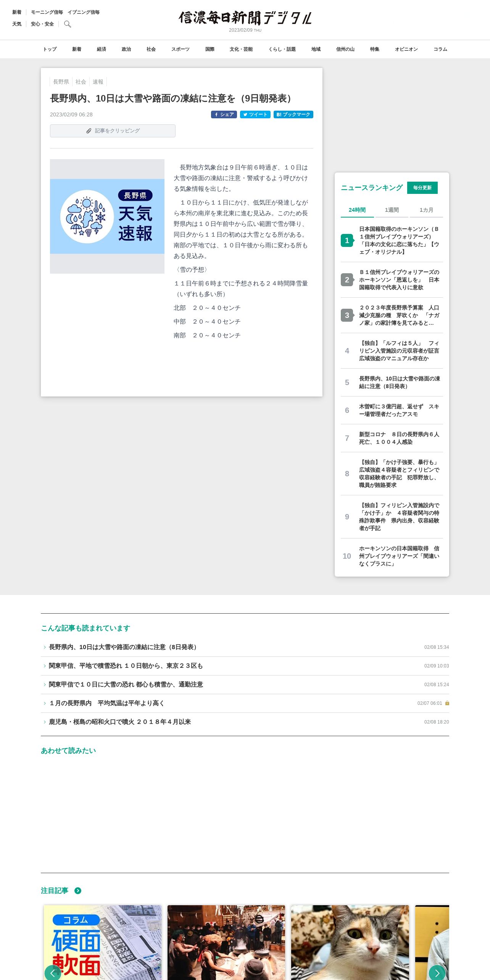The width and height of the screenshot is (490, 980).
Task: Open the 注目記事 arrow icon
Action: click(78, 891)
